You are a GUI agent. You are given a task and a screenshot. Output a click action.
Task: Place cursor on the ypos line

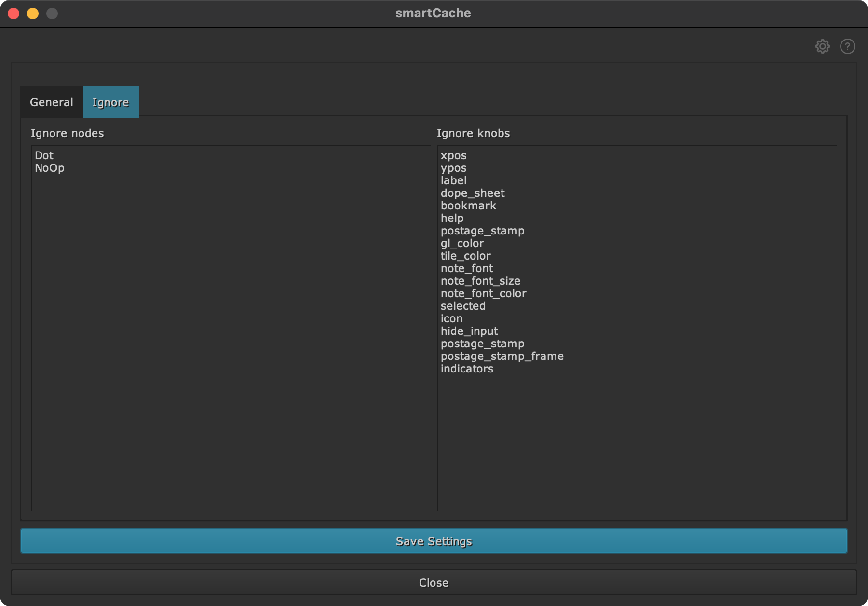(453, 168)
